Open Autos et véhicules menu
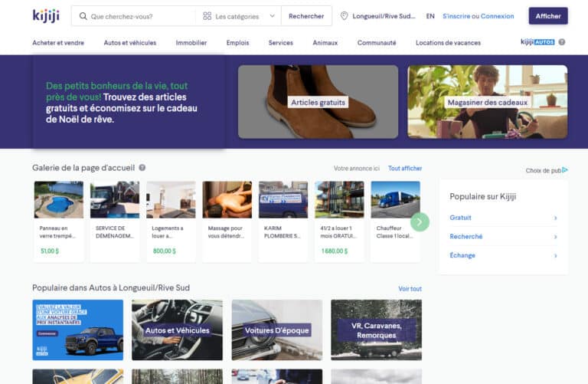This screenshot has width=588, height=384. (x=129, y=43)
